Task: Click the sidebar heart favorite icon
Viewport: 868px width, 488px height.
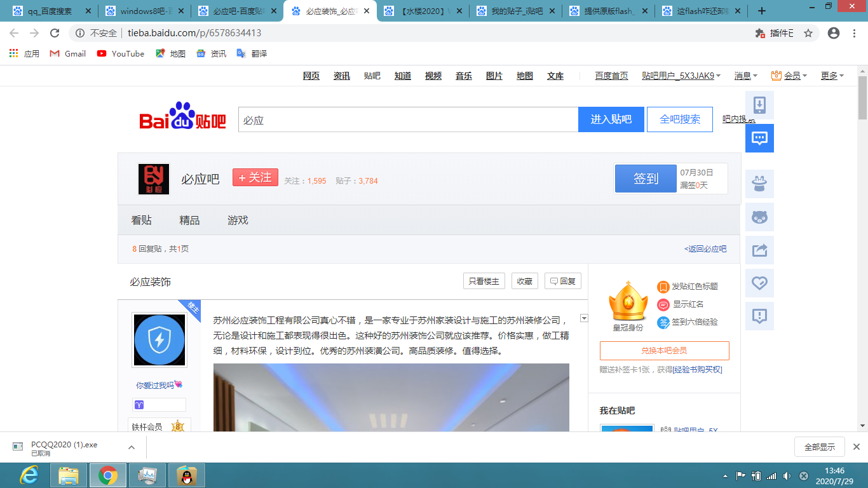Action: click(759, 283)
